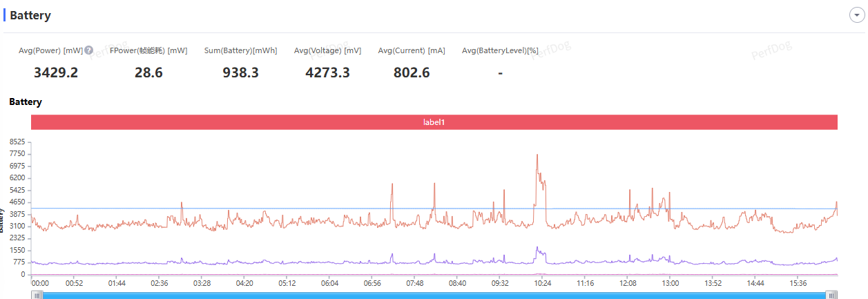Click the middle of the blue range scrollbar
868x299 pixels.
pos(435,295)
